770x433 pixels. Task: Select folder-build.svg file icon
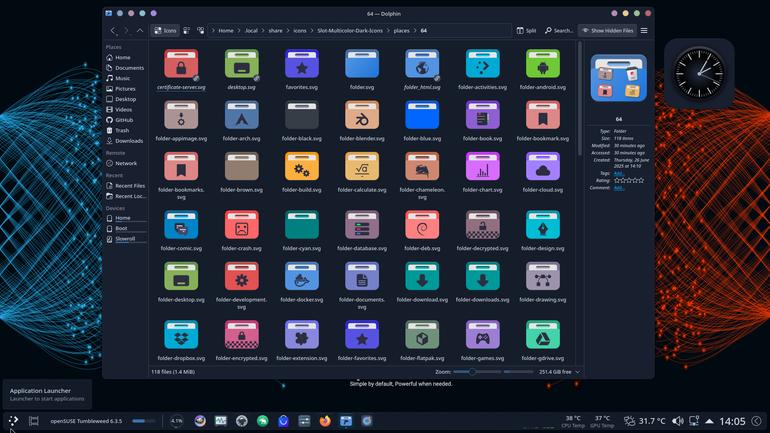[x=302, y=166]
